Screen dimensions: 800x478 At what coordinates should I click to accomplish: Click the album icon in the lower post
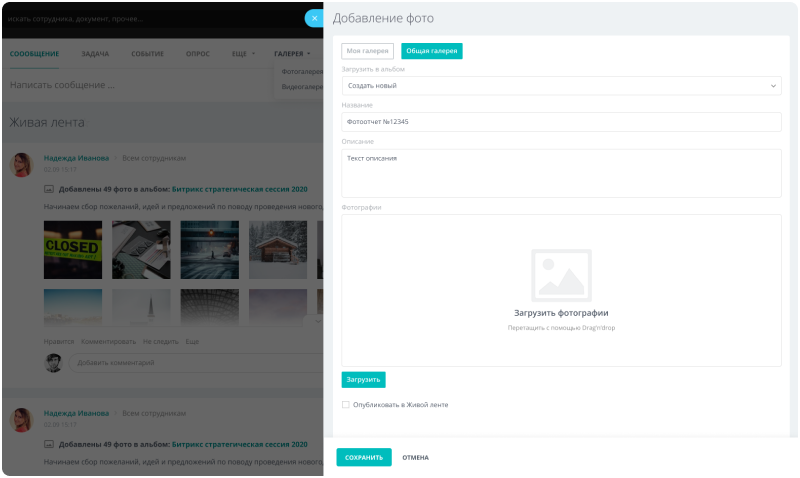48,444
